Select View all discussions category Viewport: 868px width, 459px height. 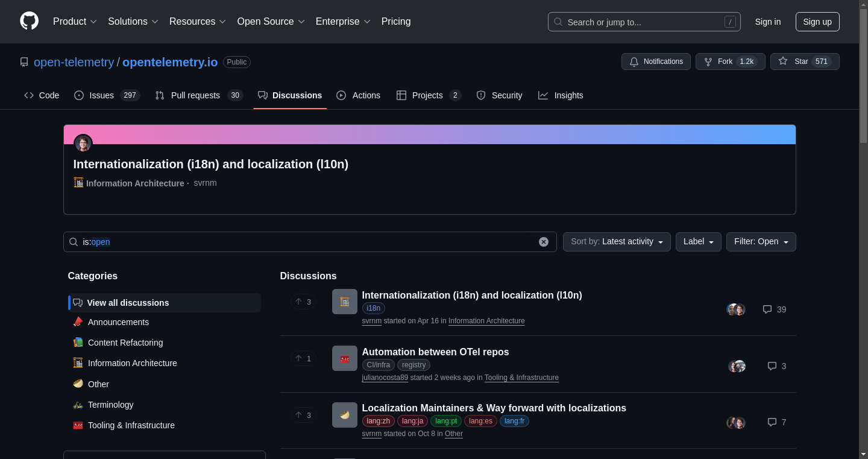point(165,303)
